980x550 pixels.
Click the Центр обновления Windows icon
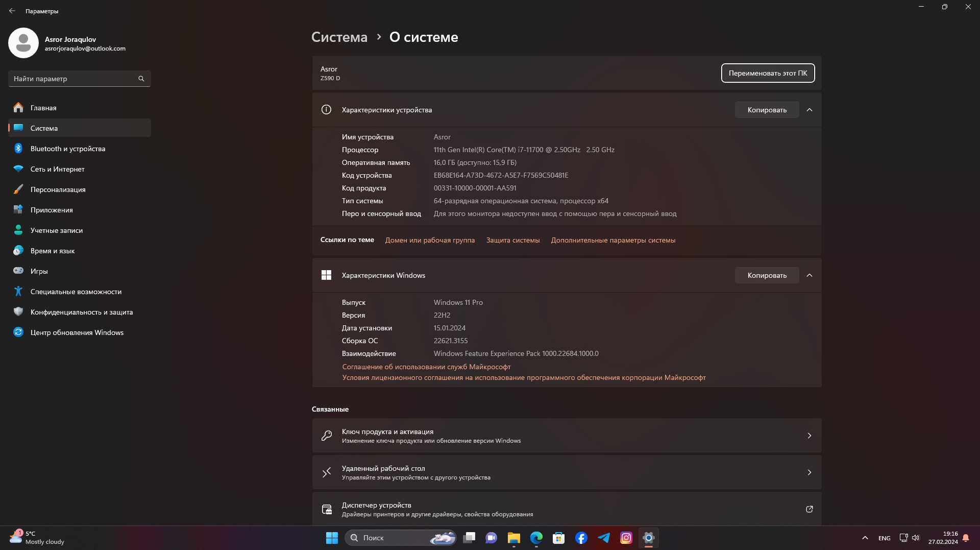[x=18, y=332]
